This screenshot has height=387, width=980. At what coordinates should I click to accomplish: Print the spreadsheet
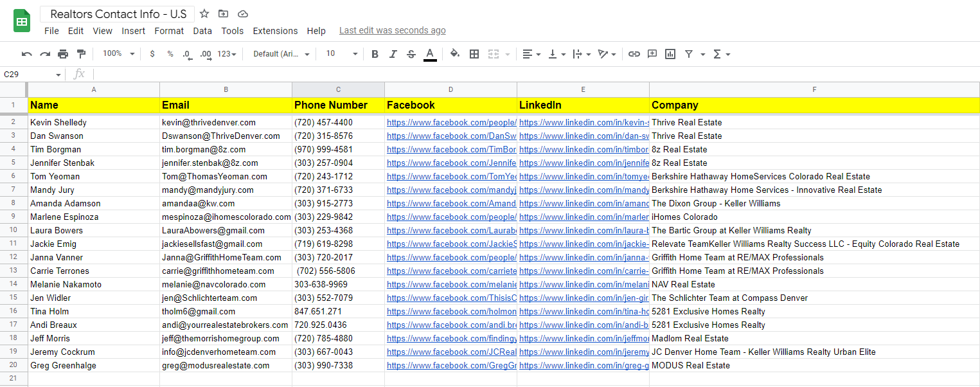pyautogui.click(x=63, y=54)
